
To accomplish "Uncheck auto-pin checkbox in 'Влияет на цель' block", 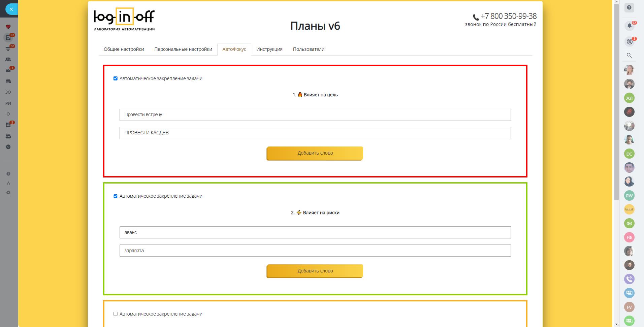I will click(x=116, y=78).
